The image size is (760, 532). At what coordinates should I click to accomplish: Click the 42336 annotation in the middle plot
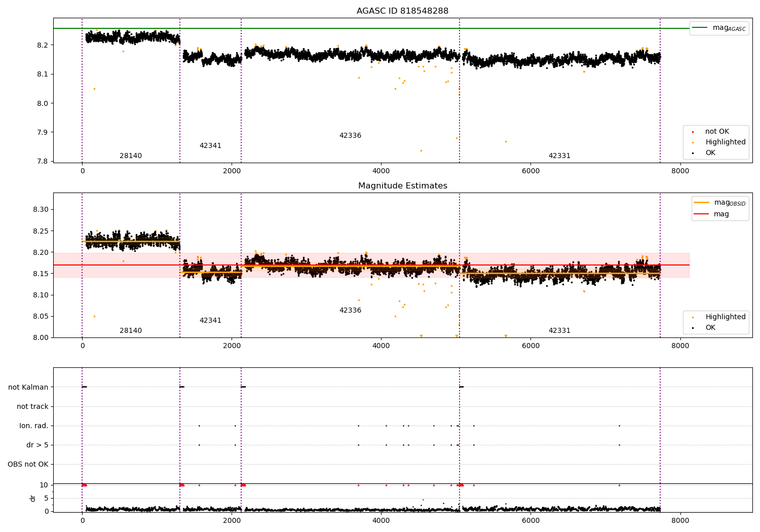click(350, 311)
